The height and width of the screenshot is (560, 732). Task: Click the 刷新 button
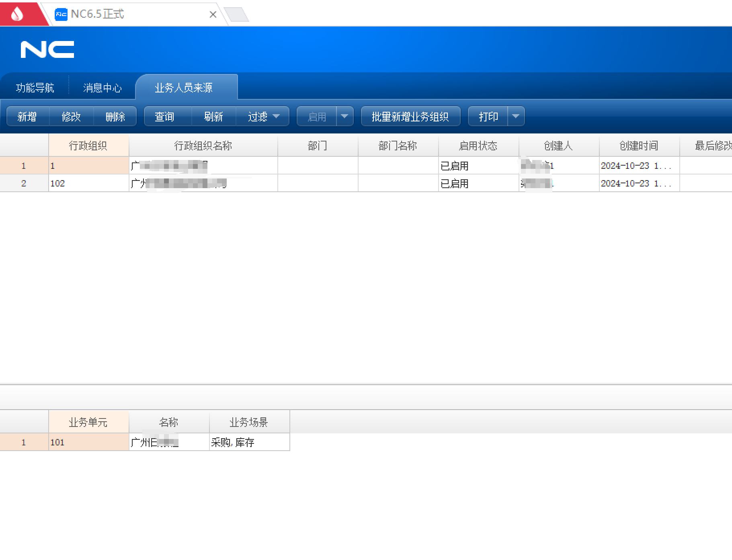213,117
